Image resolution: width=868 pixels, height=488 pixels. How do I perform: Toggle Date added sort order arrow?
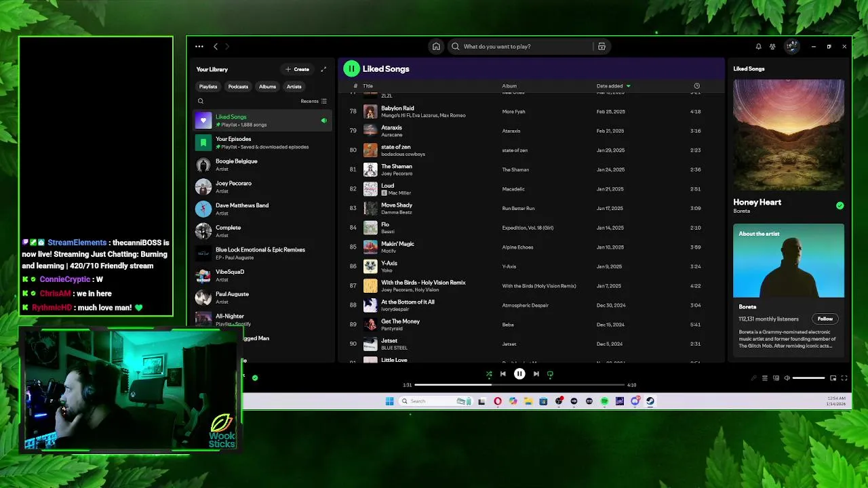tap(628, 86)
